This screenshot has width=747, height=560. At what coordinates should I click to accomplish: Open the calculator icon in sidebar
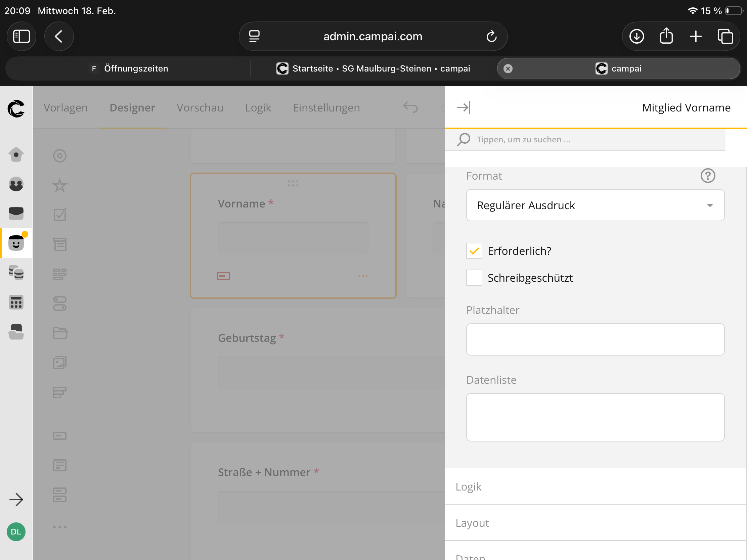coord(16,302)
